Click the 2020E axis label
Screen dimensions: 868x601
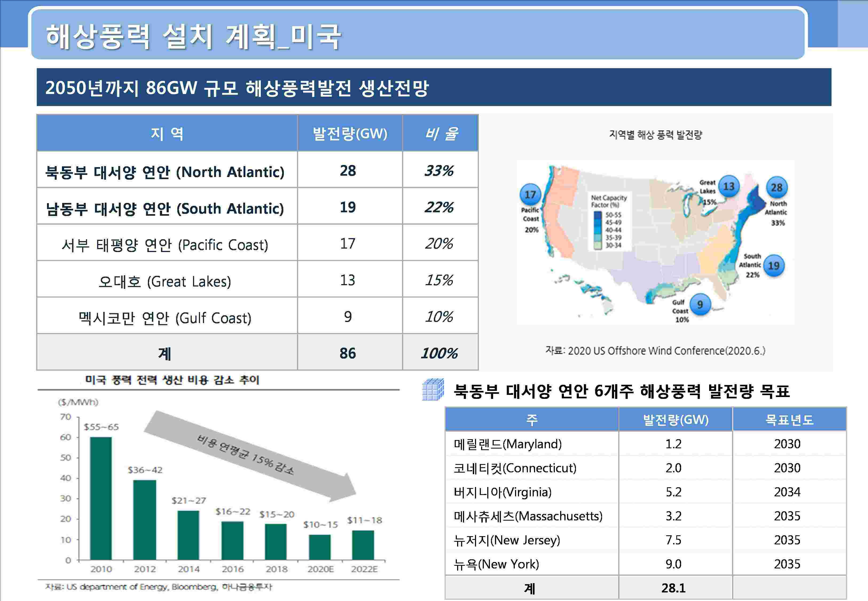(x=320, y=569)
